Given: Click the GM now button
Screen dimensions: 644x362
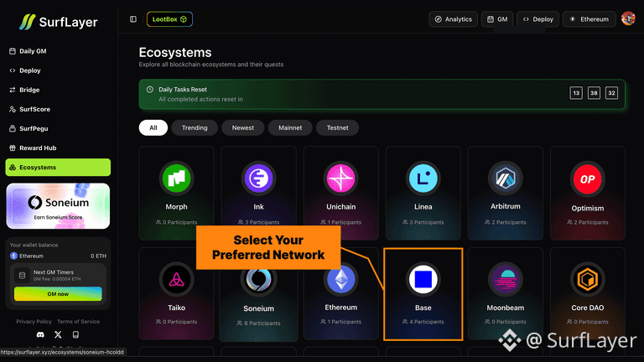Looking at the screenshot, I should coord(58,294).
